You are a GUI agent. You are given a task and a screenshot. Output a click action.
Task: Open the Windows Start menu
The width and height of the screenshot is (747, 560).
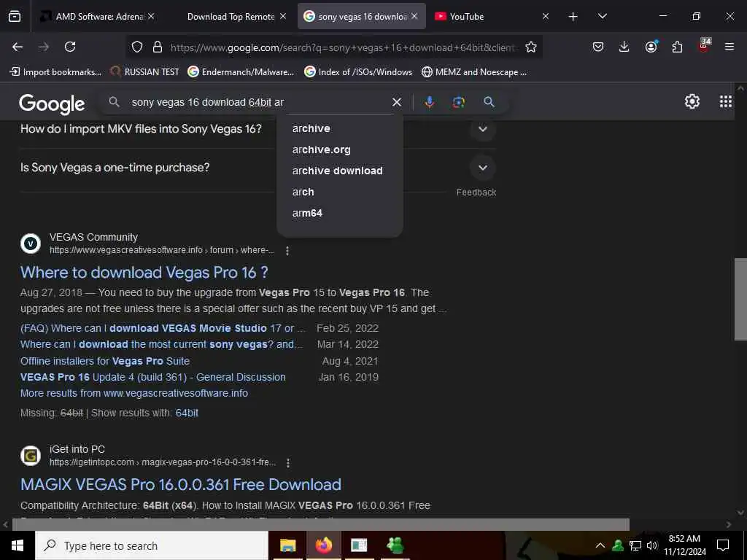tap(18, 545)
